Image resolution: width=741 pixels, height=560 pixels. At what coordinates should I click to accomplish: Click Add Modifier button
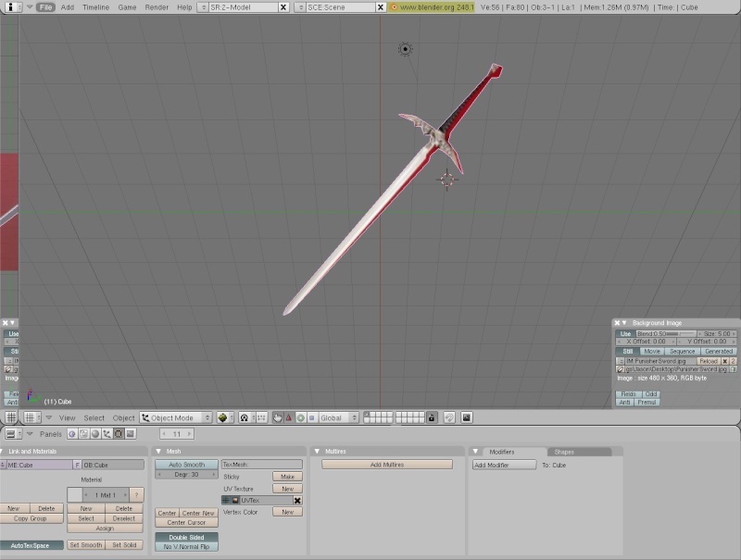tap(504, 465)
